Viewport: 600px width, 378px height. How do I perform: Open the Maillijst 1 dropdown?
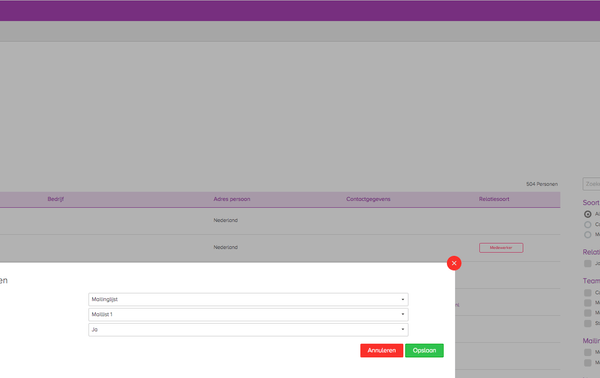pyautogui.click(x=248, y=314)
